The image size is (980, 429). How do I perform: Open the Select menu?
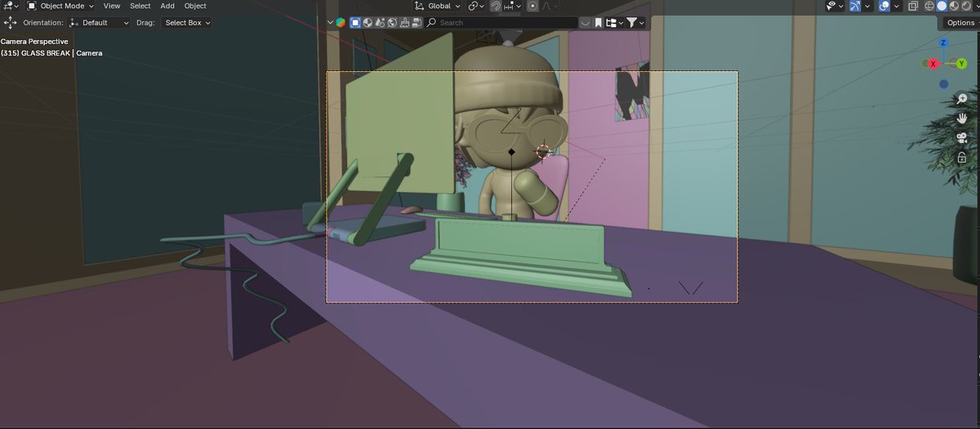pos(140,6)
